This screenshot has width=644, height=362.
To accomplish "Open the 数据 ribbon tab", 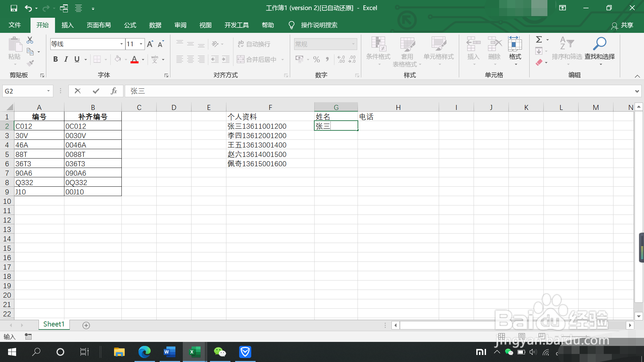I will click(x=155, y=25).
